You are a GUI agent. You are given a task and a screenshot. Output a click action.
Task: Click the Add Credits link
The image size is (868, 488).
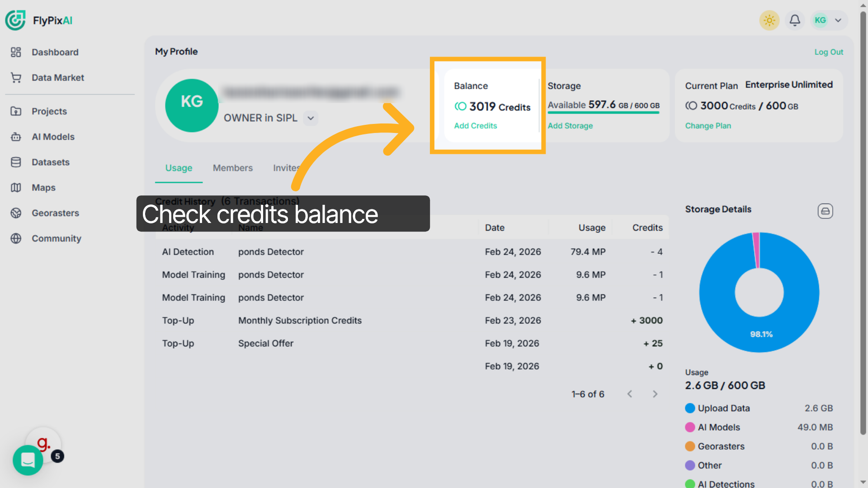[475, 126]
